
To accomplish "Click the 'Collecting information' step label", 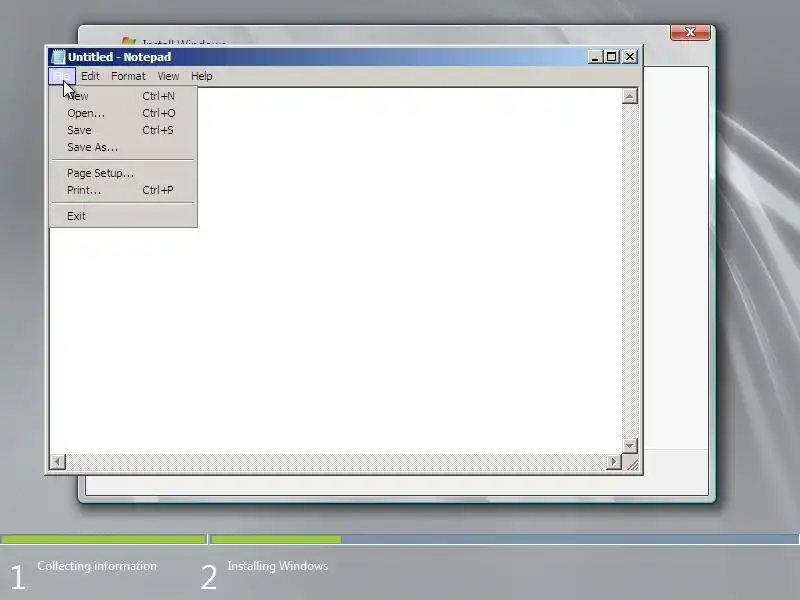I will (x=97, y=566).
